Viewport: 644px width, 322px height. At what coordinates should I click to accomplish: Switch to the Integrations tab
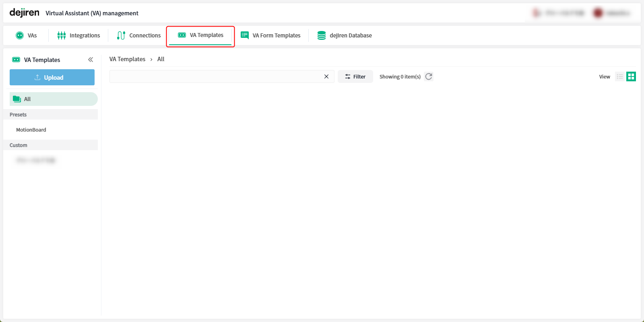point(78,35)
